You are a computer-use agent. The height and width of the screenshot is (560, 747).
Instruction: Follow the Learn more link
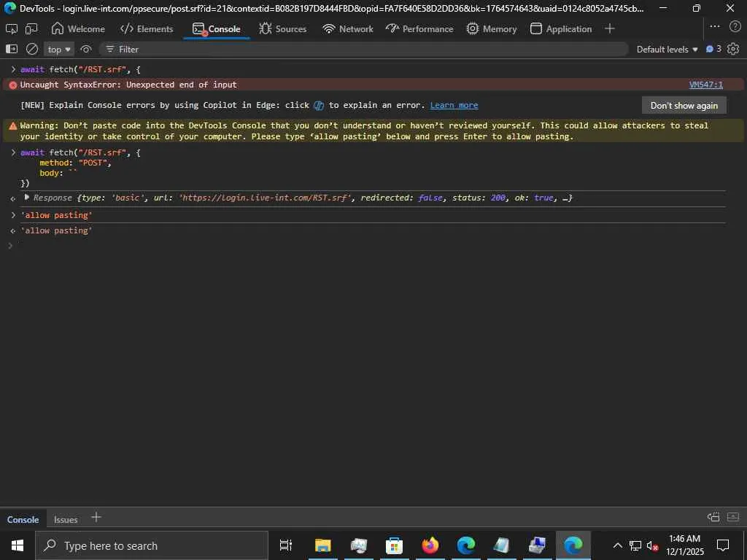[x=454, y=105]
